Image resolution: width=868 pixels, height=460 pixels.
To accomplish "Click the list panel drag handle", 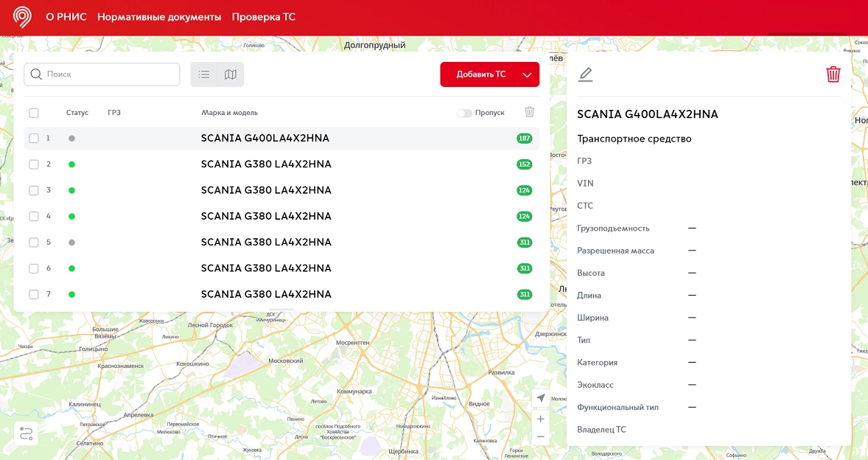I will pyautogui.click(x=281, y=309).
